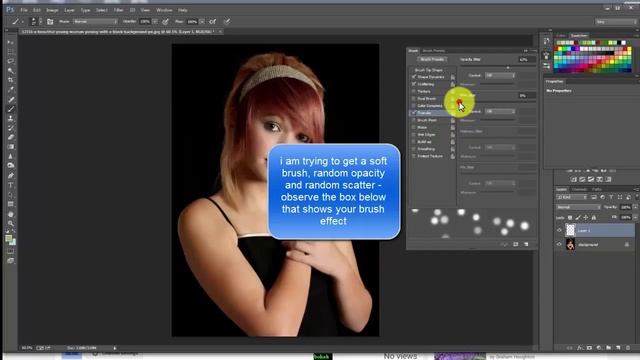Switch to the Color panel tab

point(562,36)
